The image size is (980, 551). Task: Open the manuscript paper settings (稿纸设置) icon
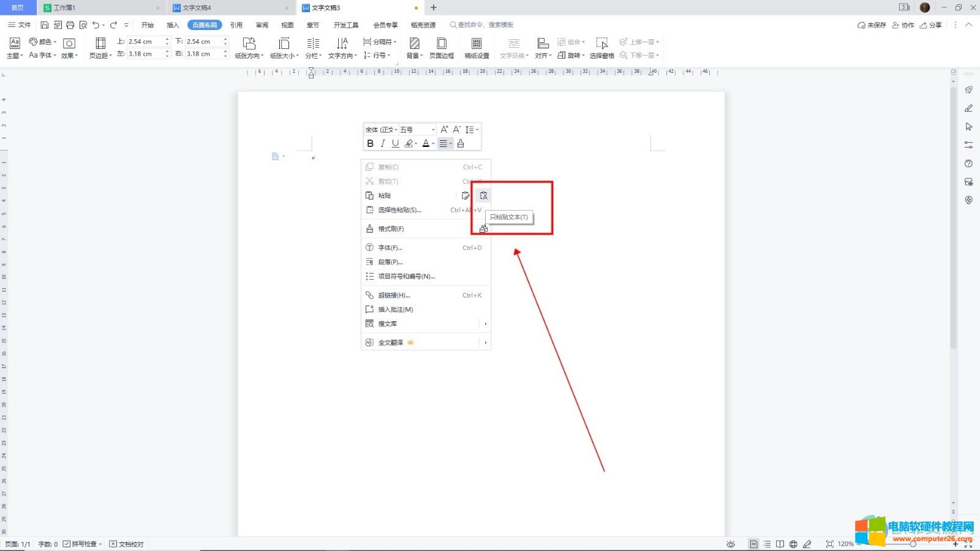pos(477,48)
